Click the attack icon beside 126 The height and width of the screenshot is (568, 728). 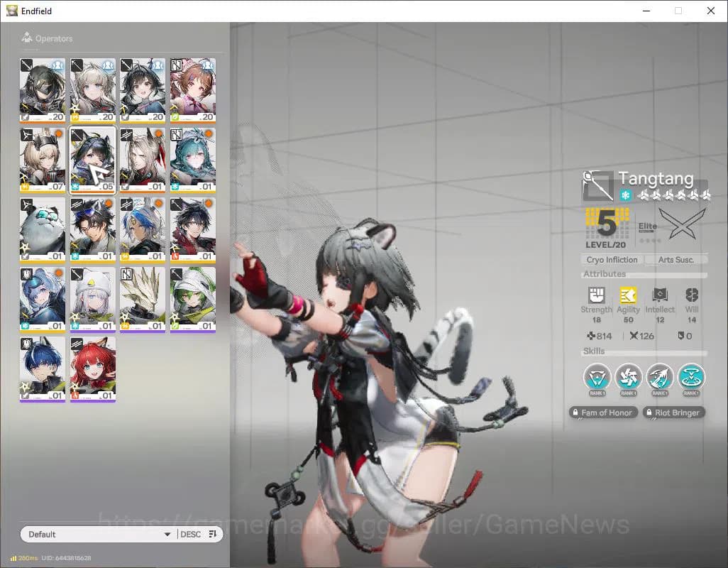634,336
